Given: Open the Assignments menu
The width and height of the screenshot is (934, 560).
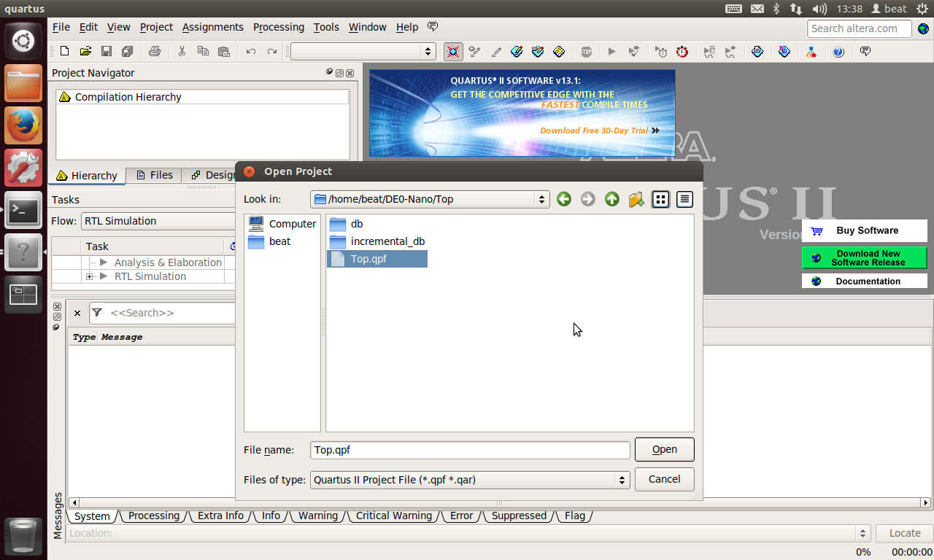Looking at the screenshot, I should [x=212, y=27].
